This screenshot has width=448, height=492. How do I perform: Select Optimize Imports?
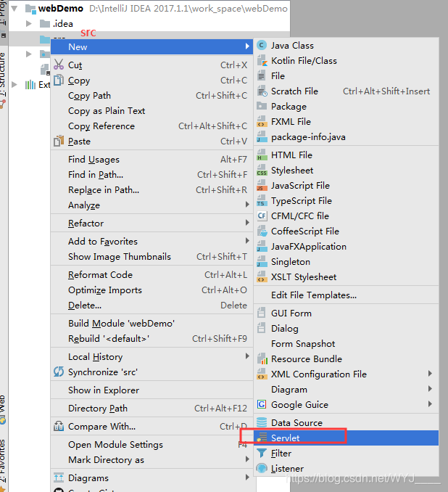pyautogui.click(x=152, y=290)
